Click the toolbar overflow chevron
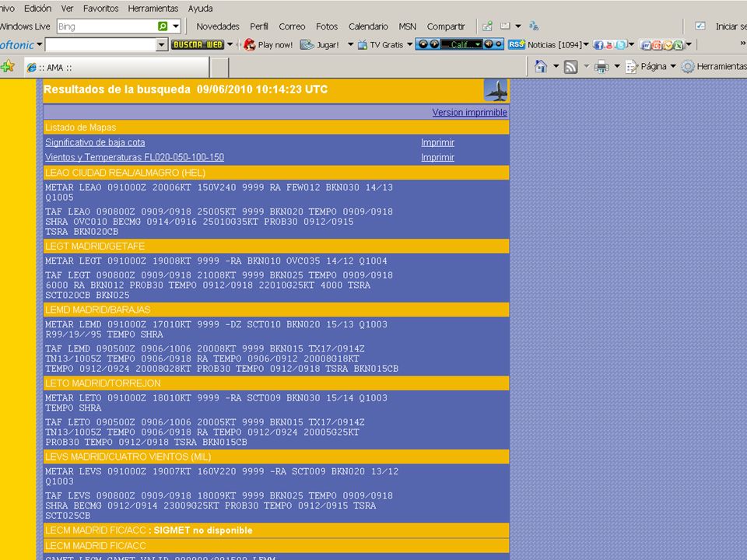The width and height of the screenshot is (747, 560). 742,44
